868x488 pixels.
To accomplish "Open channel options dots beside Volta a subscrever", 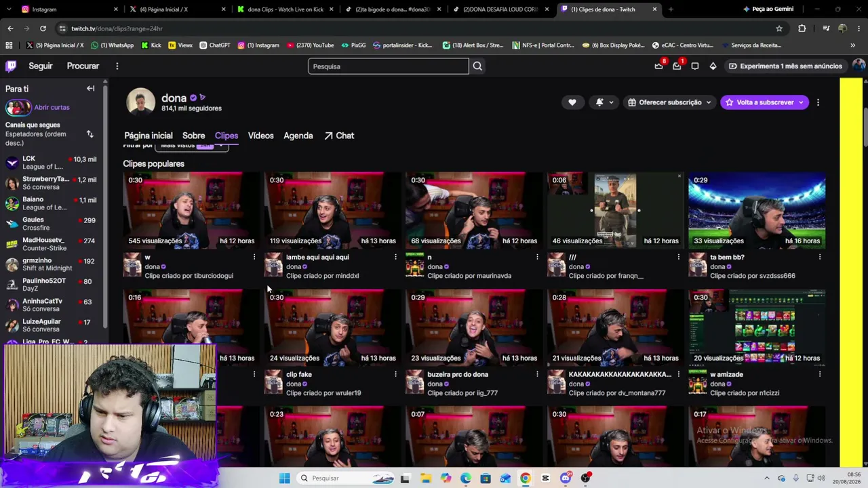I will 818,102.
